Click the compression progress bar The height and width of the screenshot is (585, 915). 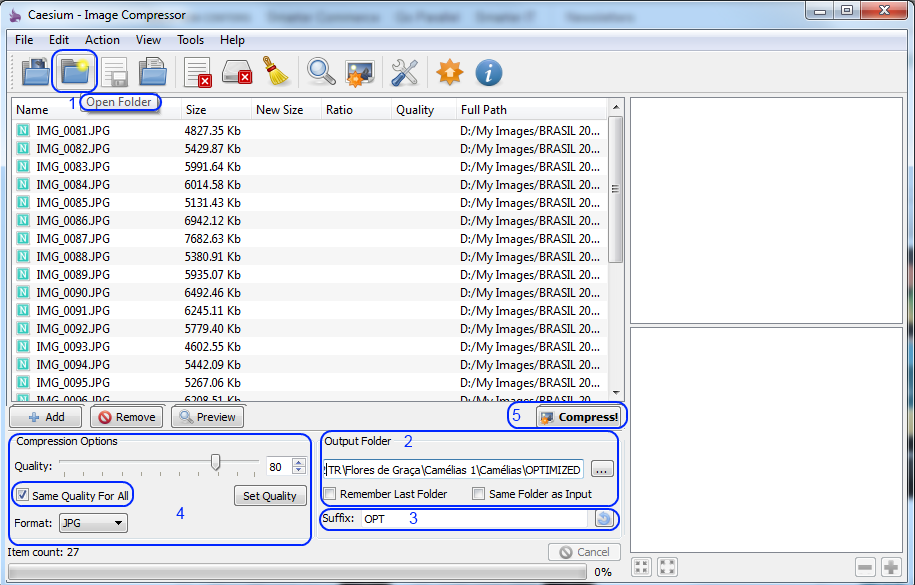[297, 571]
